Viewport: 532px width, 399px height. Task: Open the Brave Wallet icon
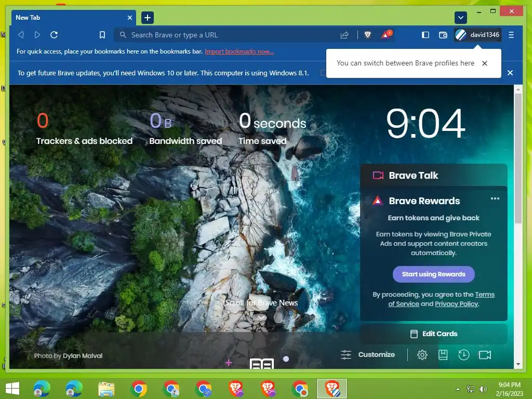pyautogui.click(x=443, y=35)
